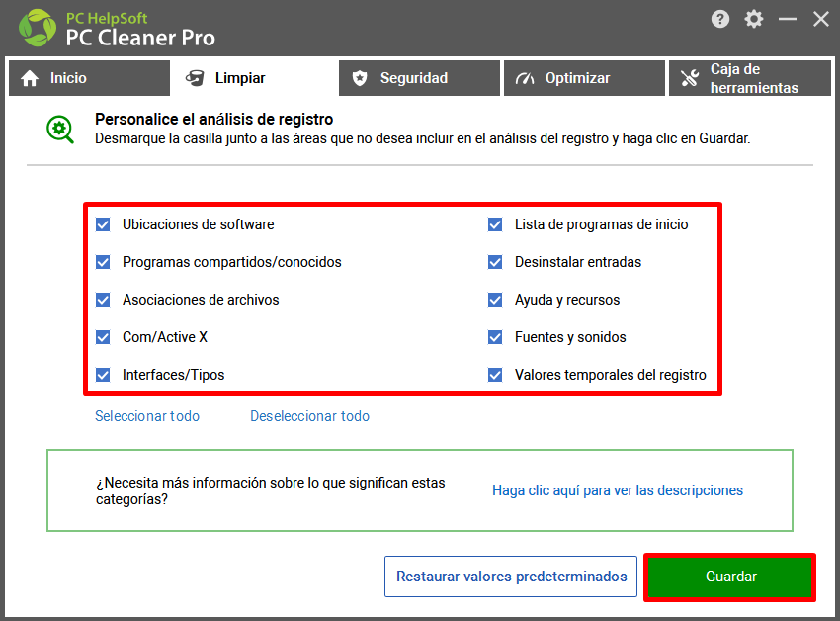Image resolution: width=840 pixels, height=621 pixels.
Task: Switch to the Inicio tab
Action: point(90,78)
